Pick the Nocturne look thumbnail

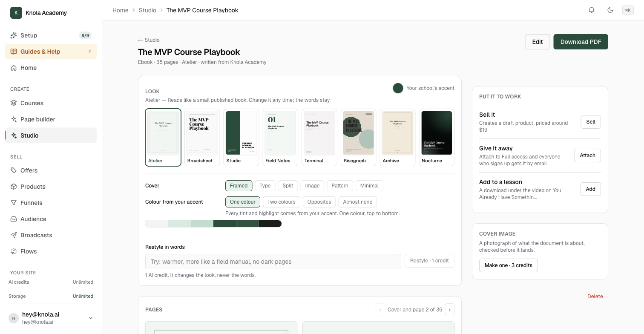pos(437,137)
